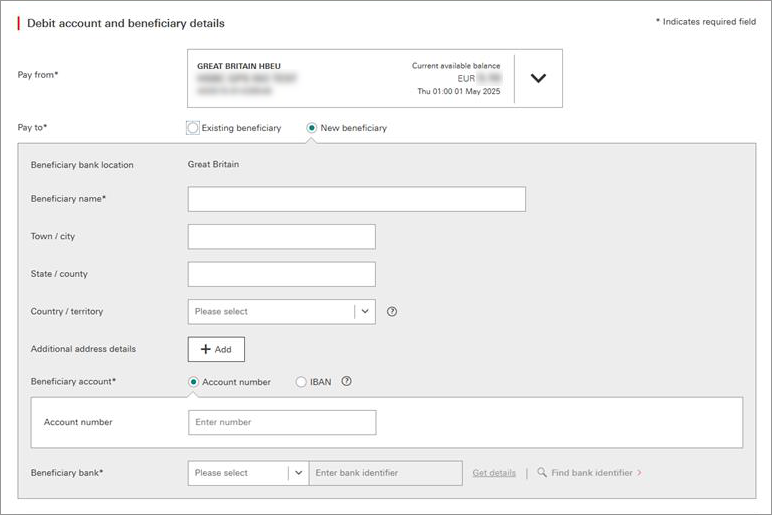Click the help icon next to IBAN
This screenshot has height=515, width=772.
point(347,381)
